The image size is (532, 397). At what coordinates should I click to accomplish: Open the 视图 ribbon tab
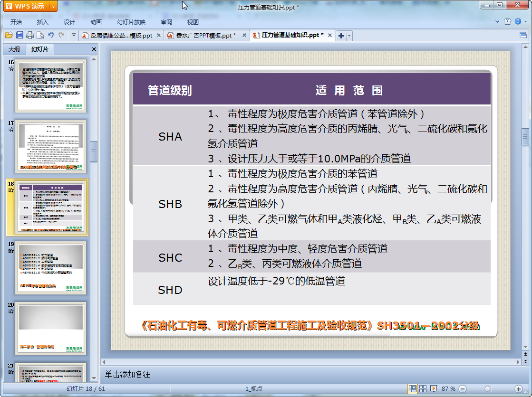coord(193,22)
